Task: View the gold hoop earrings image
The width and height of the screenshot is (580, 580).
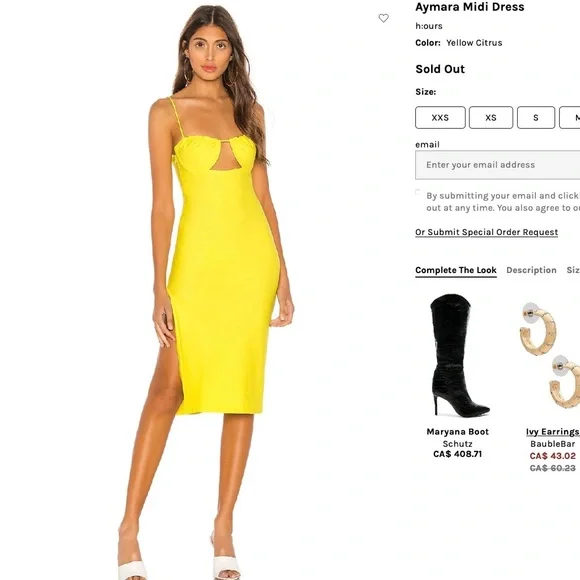Action: coord(550,355)
